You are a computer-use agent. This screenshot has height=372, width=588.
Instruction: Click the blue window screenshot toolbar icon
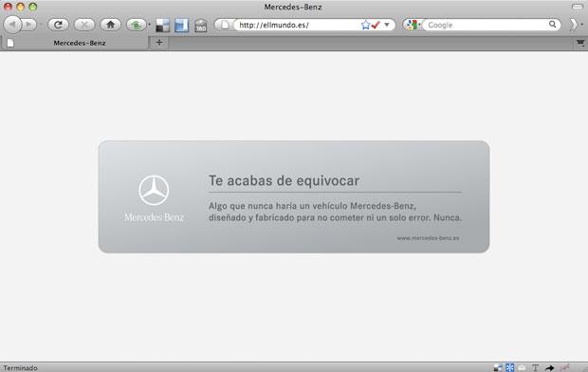pos(181,26)
